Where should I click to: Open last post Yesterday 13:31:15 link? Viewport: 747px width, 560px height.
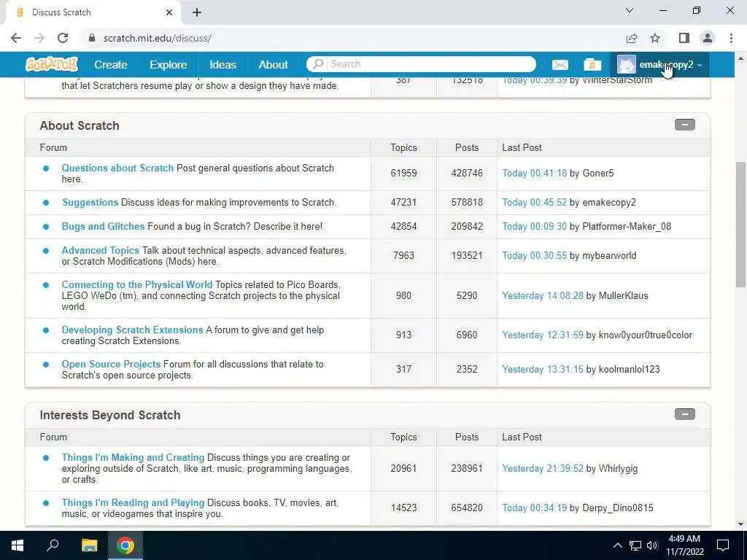click(x=542, y=370)
